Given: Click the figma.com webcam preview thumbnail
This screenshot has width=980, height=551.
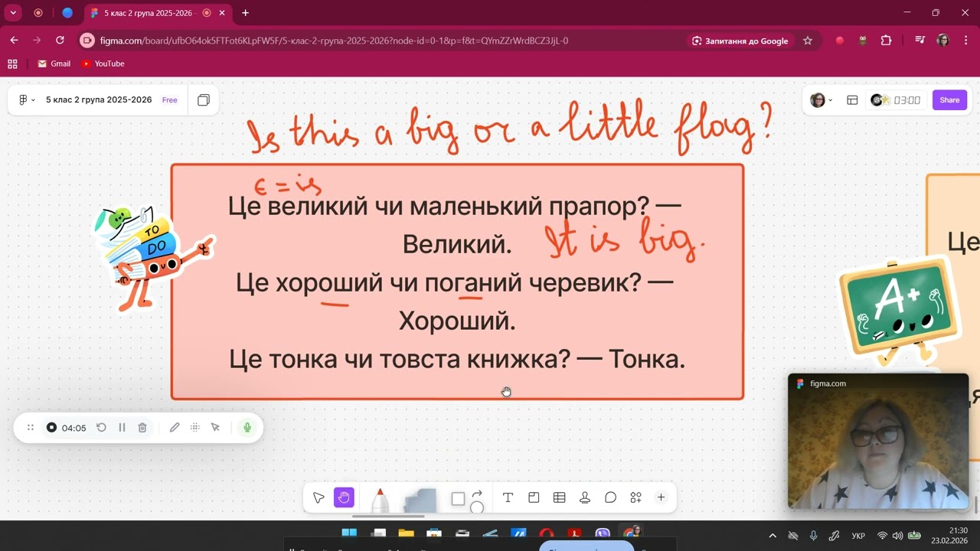Looking at the screenshot, I should (x=878, y=442).
